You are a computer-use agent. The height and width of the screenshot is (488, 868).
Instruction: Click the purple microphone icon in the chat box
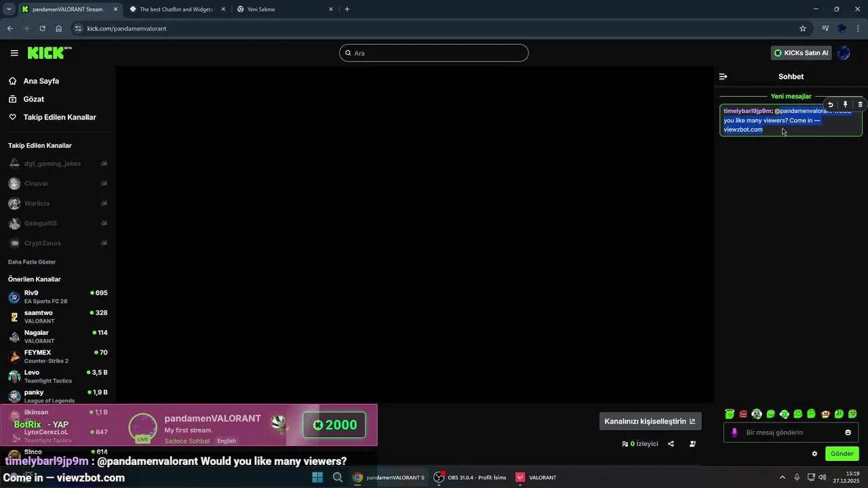click(734, 432)
